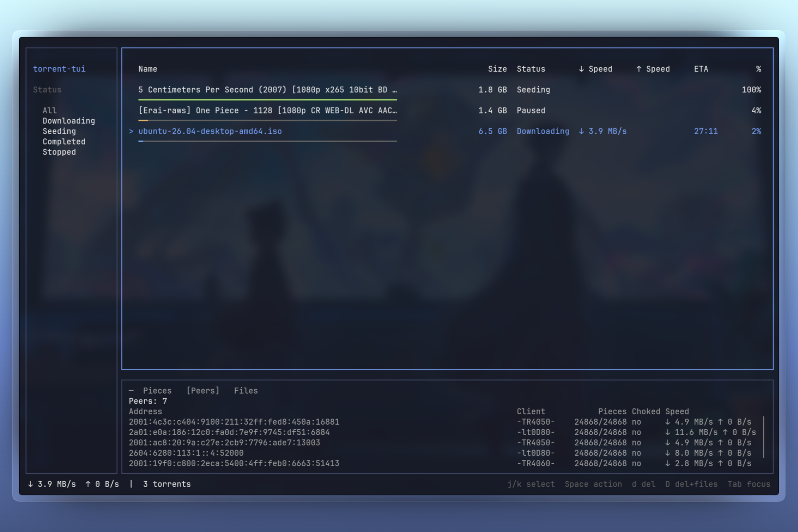Click the 2.8 MB/s peer speed
Screen dimensions: 798x532
point(688,463)
